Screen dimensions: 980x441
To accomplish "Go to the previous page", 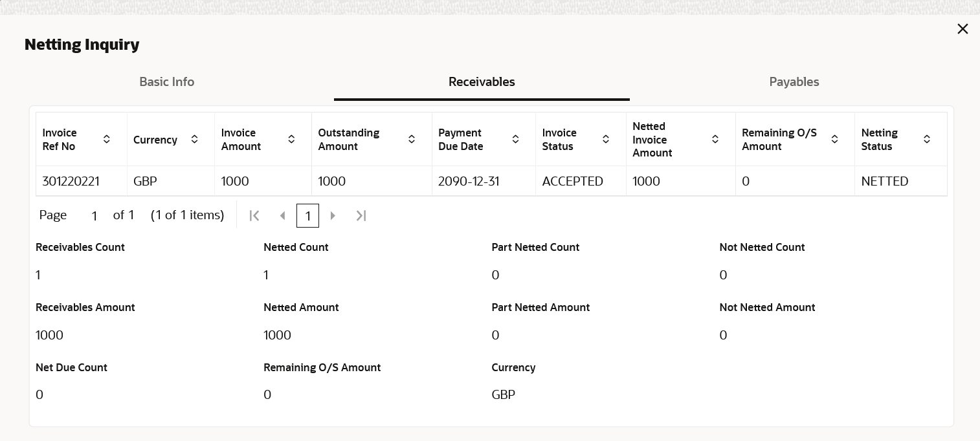I will 282,216.
